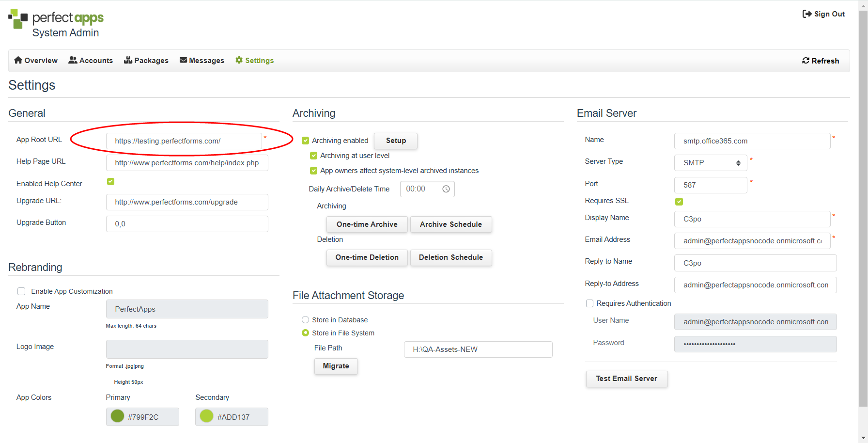Click the Migrate button
868x443 pixels.
[336, 366]
